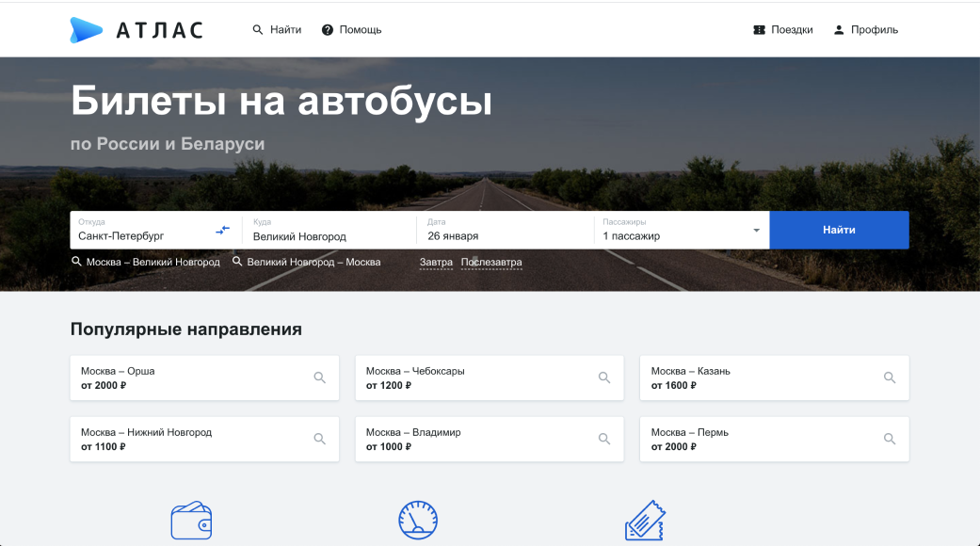Click the speedometer icon

coord(418,520)
